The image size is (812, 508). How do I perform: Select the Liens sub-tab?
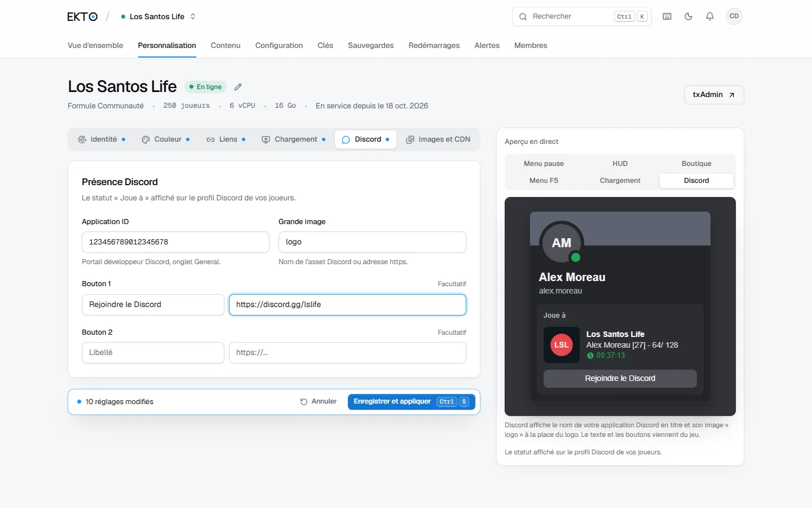click(226, 139)
